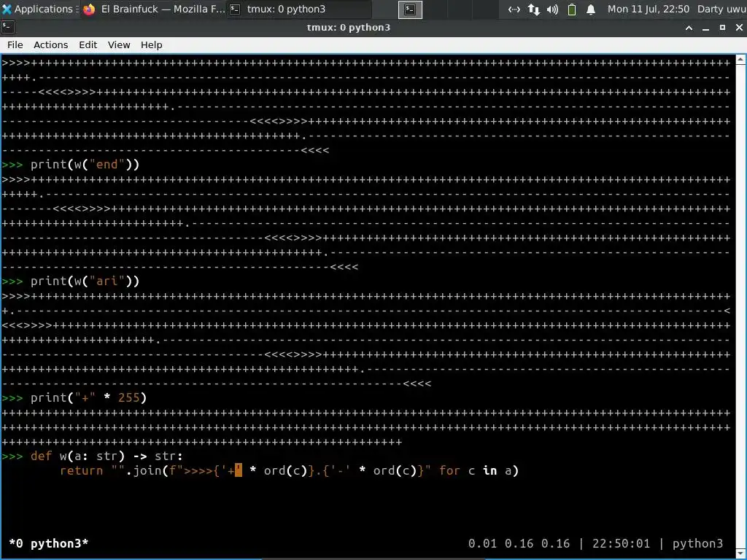Click the terminal icon beside the tmux taskbar title
This screenshot has height=560, width=747.
pyautogui.click(x=235, y=9)
